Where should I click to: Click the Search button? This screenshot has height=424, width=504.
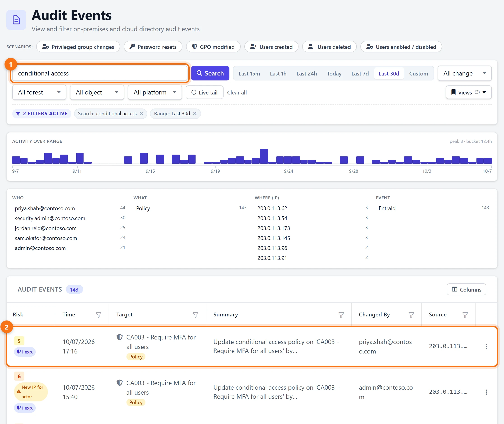click(210, 73)
